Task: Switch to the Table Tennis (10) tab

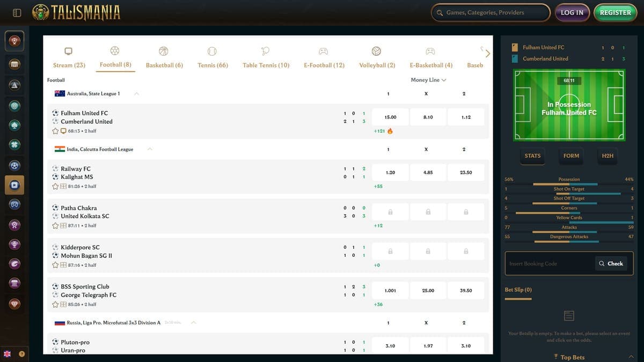Action: click(266, 58)
